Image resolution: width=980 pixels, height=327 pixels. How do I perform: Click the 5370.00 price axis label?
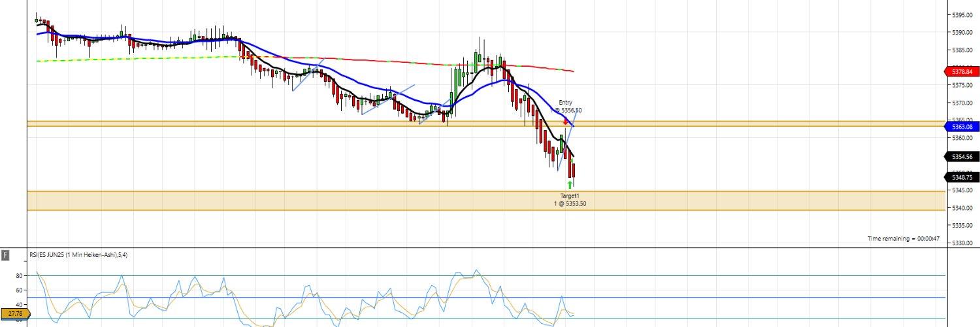pos(964,103)
